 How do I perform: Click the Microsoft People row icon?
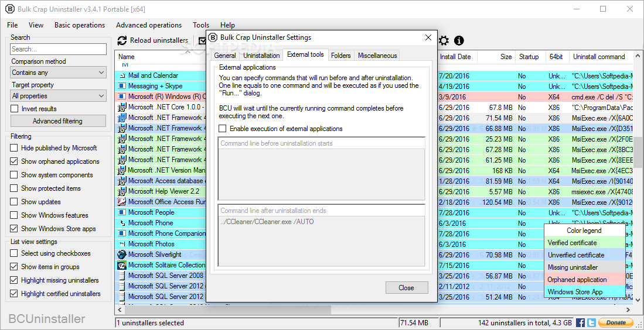tap(121, 212)
